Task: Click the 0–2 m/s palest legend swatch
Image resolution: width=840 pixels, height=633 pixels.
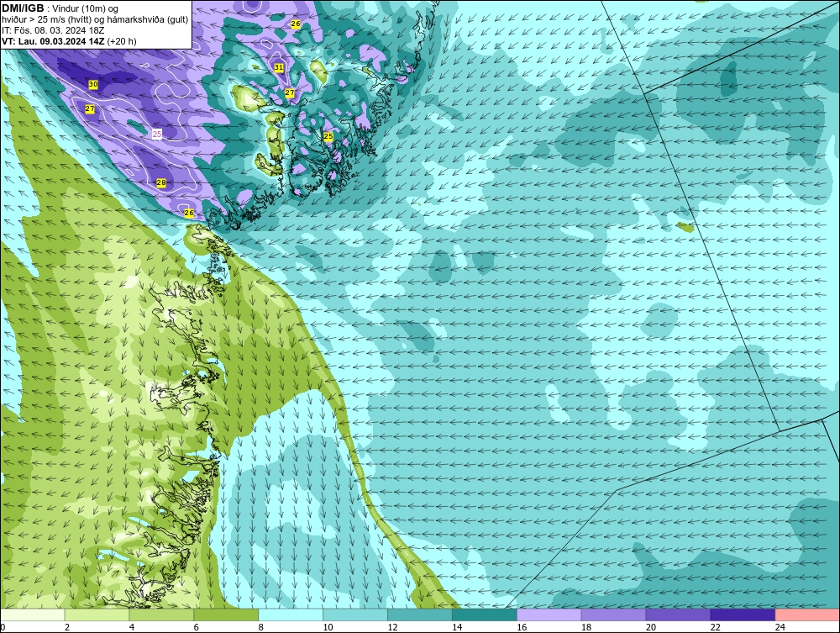Action: tap(32, 615)
